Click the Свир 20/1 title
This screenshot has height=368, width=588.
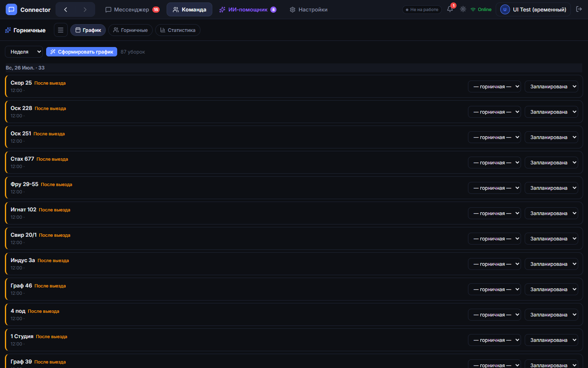24,235
